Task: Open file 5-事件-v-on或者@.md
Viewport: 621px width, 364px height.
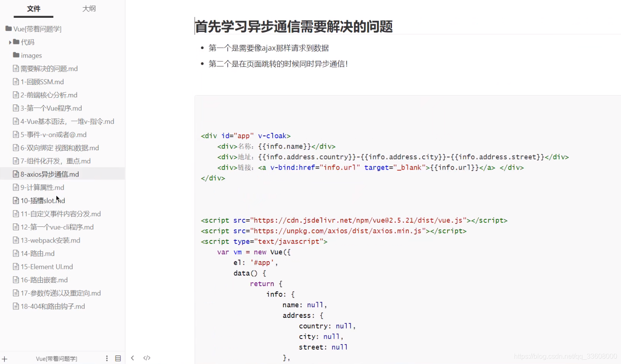Action: [53, 135]
